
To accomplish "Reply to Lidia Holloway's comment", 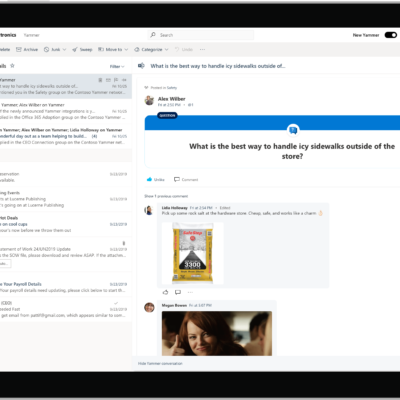I will [x=178, y=292].
